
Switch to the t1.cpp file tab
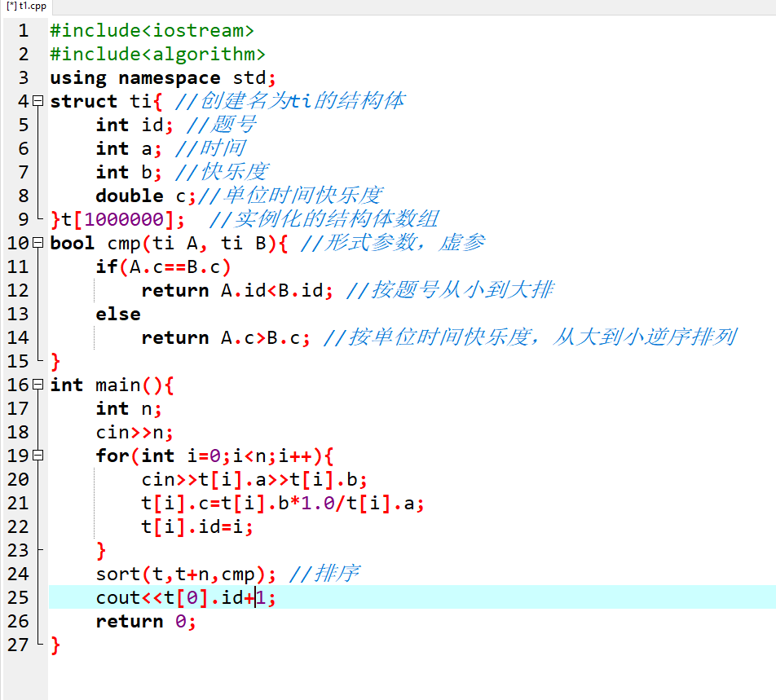(x=26, y=7)
